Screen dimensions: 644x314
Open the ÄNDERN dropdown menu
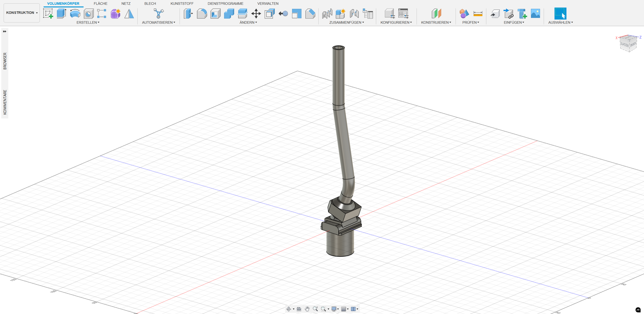[248, 22]
